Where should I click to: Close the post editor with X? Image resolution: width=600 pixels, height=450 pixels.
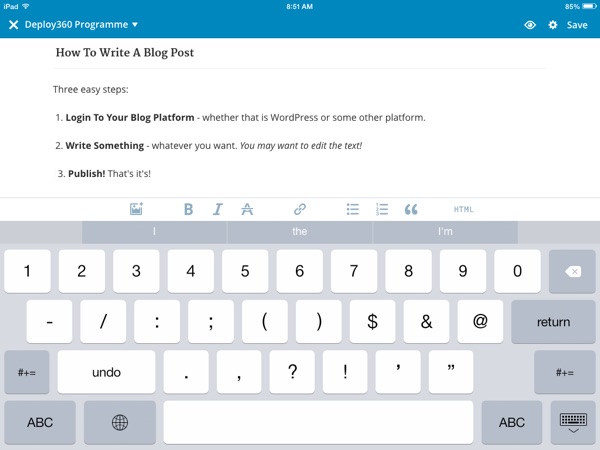tap(14, 25)
